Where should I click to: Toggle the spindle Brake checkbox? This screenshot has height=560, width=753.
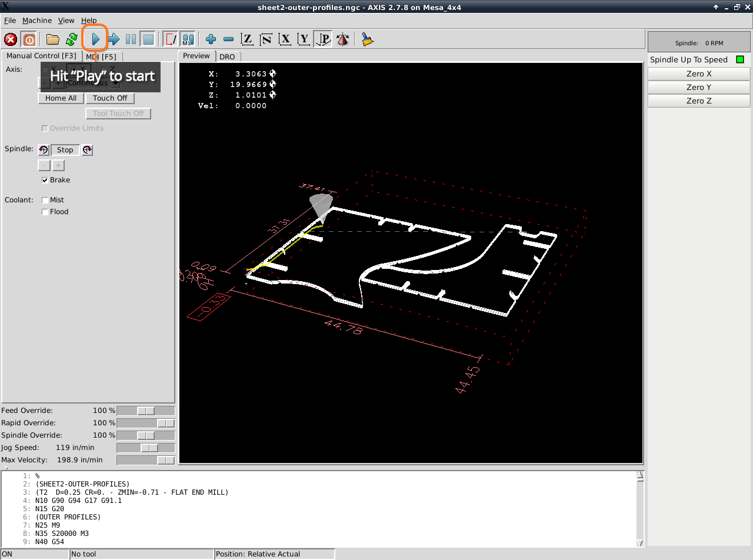[45, 180]
